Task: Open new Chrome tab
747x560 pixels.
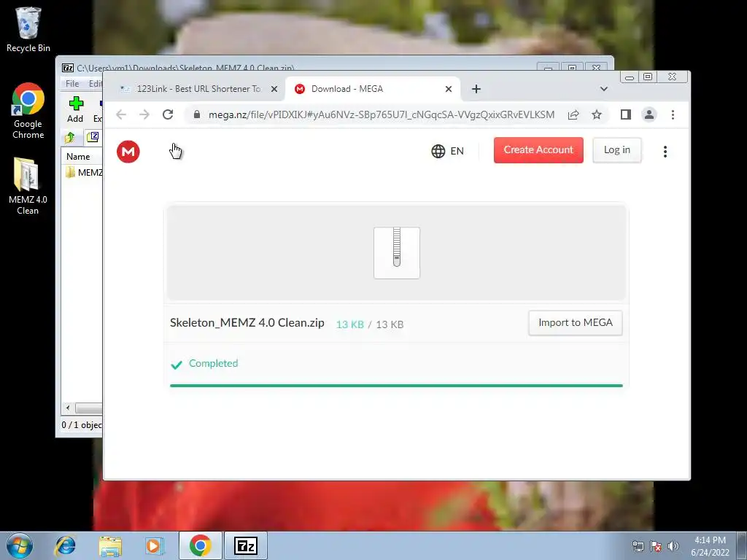Action: [x=476, y=89]
